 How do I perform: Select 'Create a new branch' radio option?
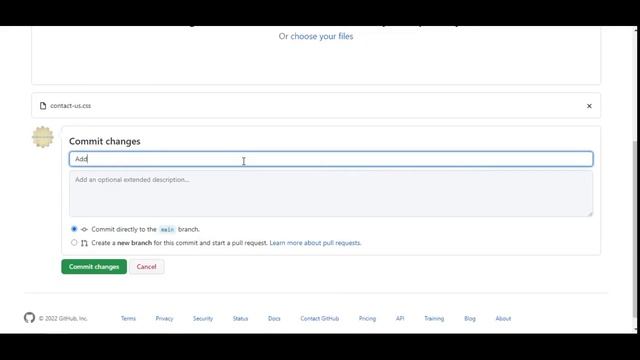coord(74,242)
